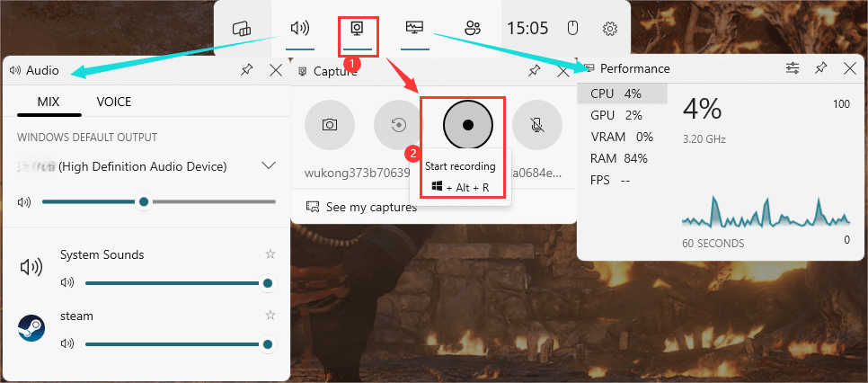Switch to the MIX tab
868x383 pixels.
pos(49,102)
